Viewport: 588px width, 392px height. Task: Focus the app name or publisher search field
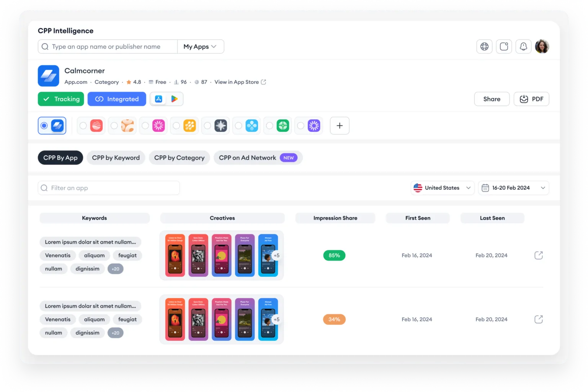coord(108,46)
